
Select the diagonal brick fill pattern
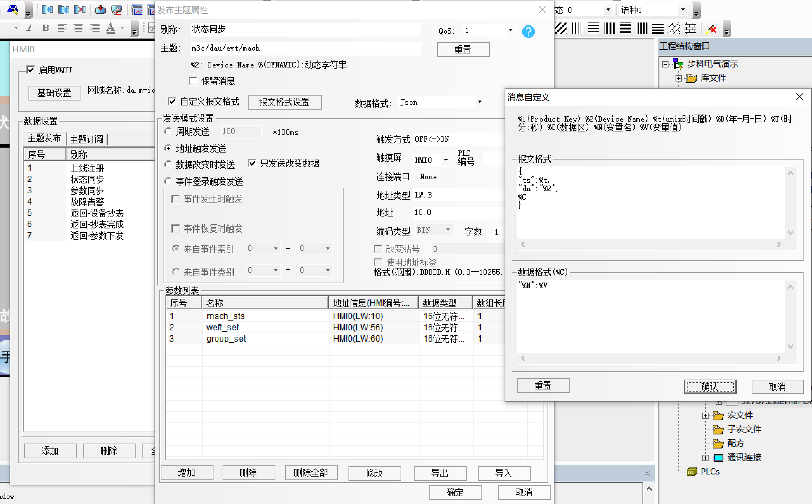674,28
